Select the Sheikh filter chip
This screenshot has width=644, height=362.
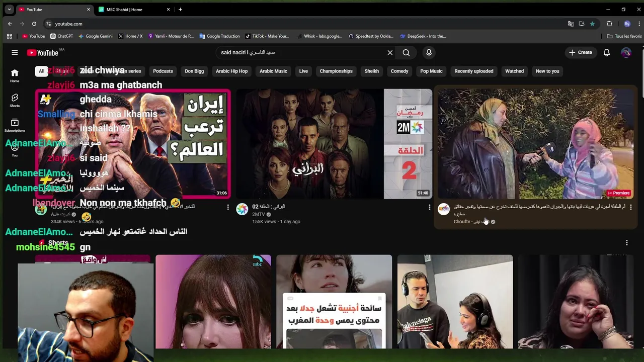(371, 71)
